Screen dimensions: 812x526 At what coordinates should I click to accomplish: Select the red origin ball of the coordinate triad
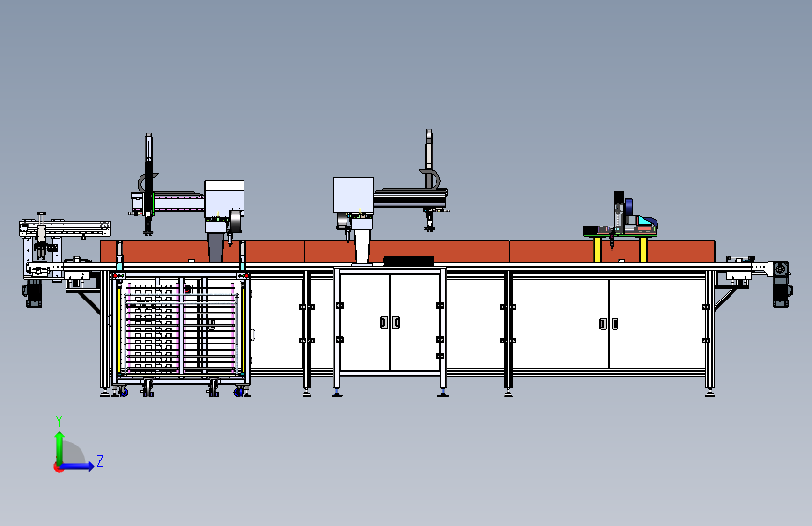[58, 467]
